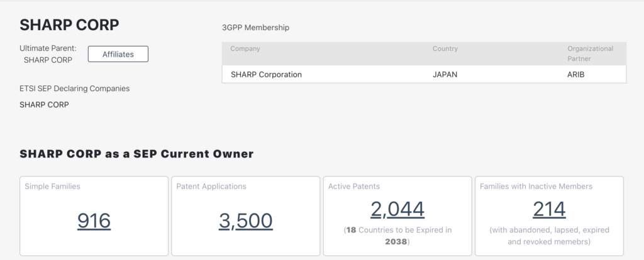Click the 3GPP Membership heading
This screenshot has height=260, width=644.
point(255,28)
